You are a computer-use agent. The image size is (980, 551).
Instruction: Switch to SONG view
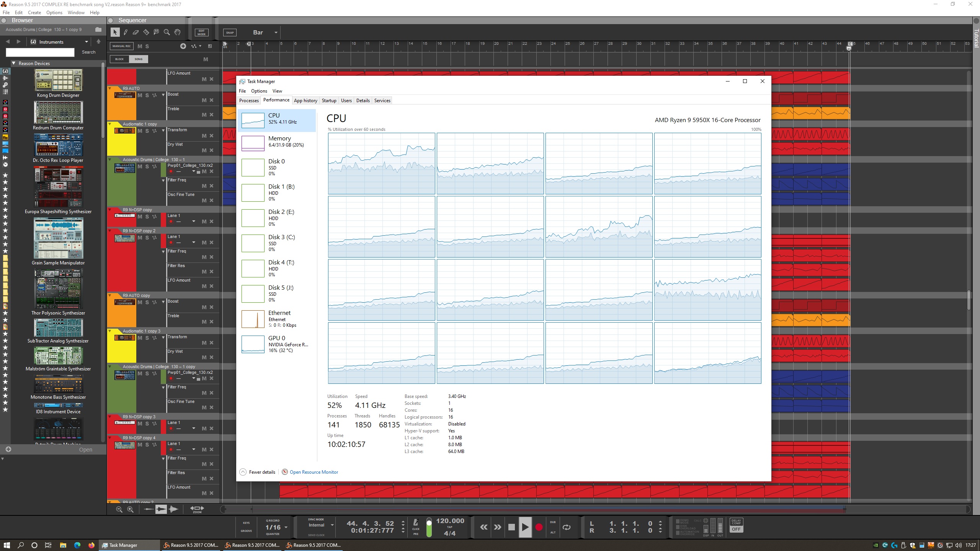point(139,59)
